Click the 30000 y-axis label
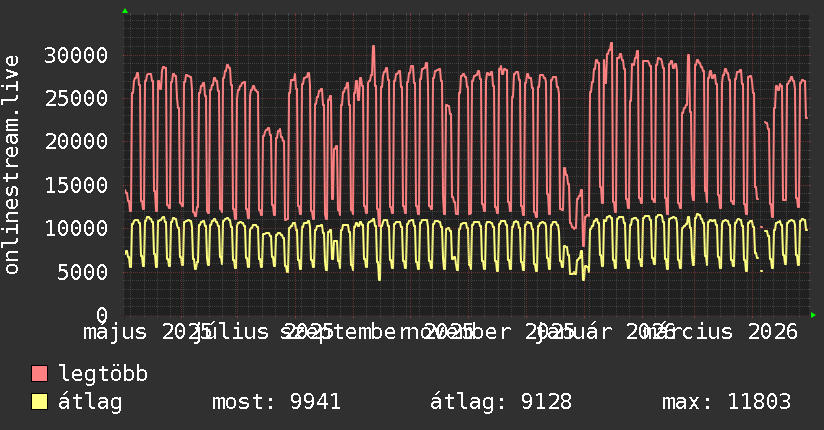Screen dimensions: 824x430 tap(76, 55)
